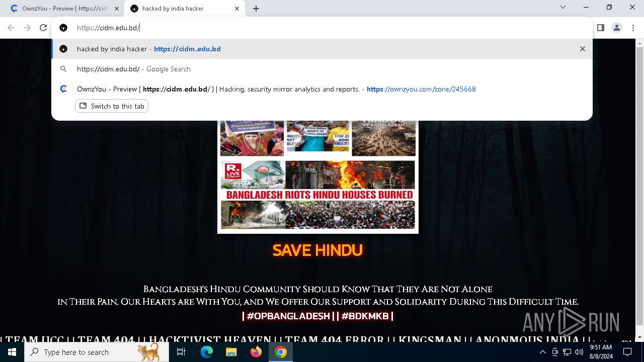Open the Windows Start menu
This screenshot has height=362, width=644.
12,352
